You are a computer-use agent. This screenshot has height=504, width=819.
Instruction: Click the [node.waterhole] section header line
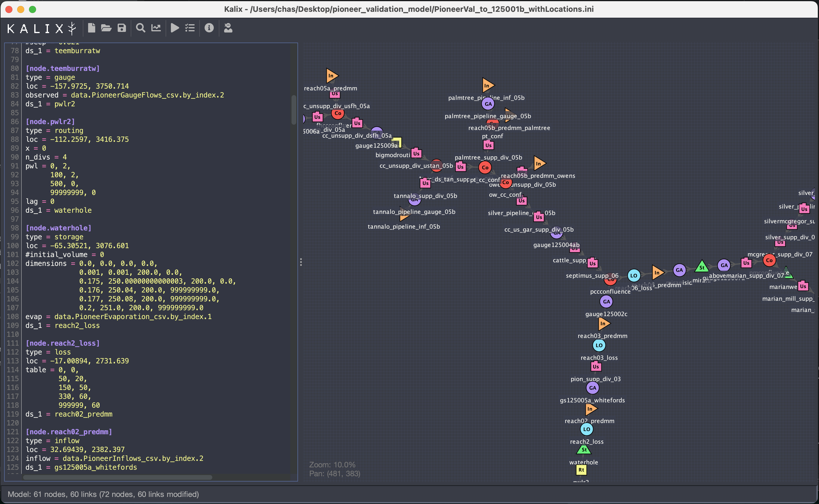pos(58,228)
